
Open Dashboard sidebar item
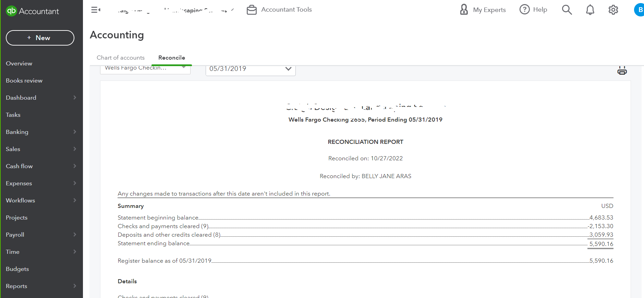tap(21, 98)
